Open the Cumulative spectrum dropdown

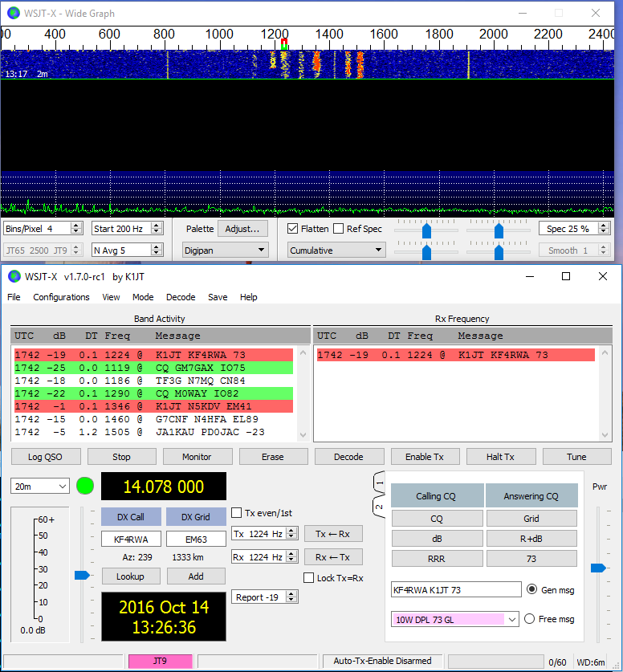(336, 250)
